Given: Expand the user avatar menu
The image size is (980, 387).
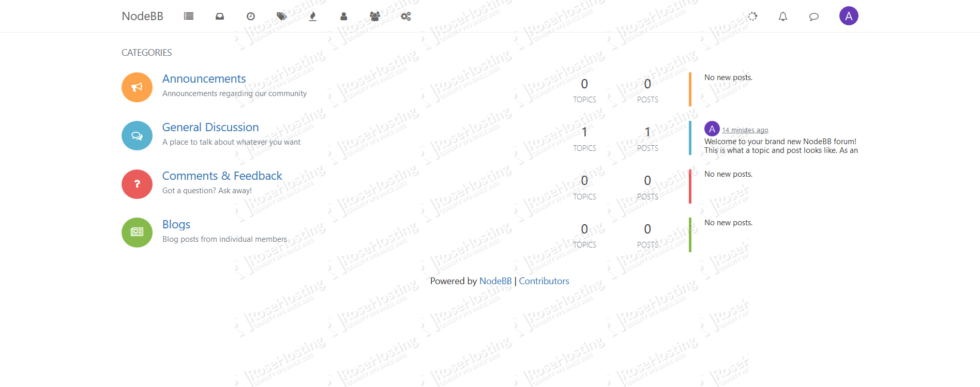Looking at the screenshot, I should [849, 16].
